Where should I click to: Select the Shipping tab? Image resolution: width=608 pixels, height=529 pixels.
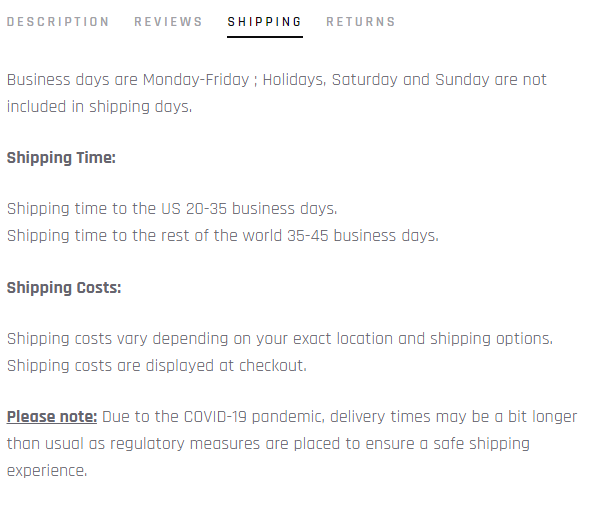coord(264,22)
